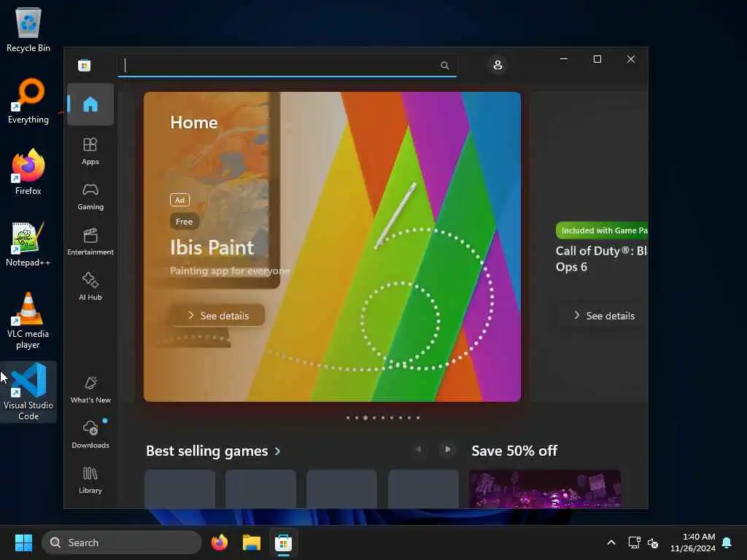Open the Gaming section
Viewport: 747px width, 560px height.
[90, 196]
